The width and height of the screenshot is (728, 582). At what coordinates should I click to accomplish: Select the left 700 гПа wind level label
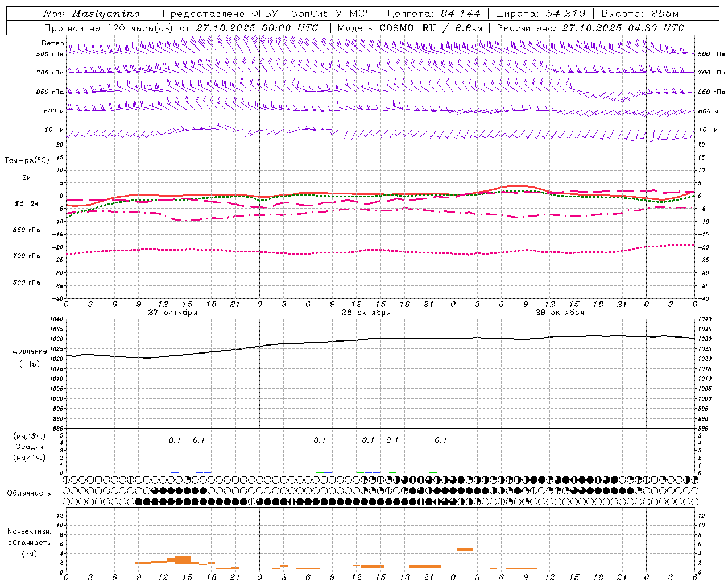[x=50, y=73]
